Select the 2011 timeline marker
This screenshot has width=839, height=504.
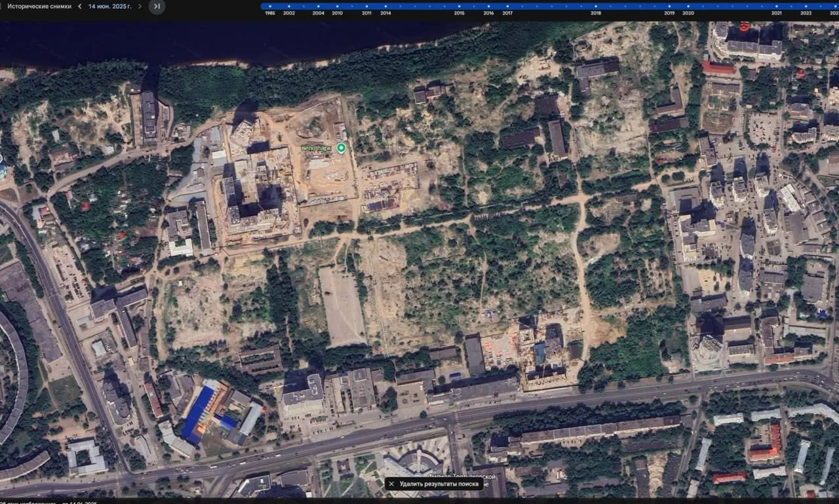click(x=366, y=7)
